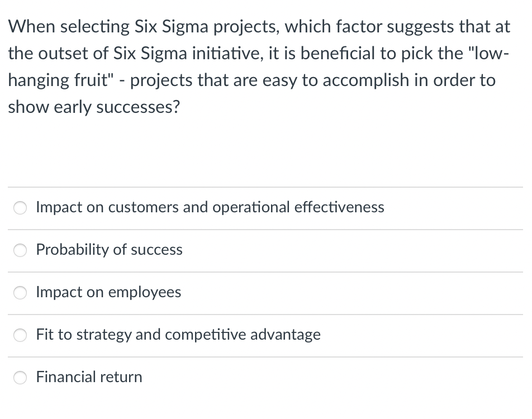
Task: Pick the 'Financial return' answer option
Action: click(88, 378)
